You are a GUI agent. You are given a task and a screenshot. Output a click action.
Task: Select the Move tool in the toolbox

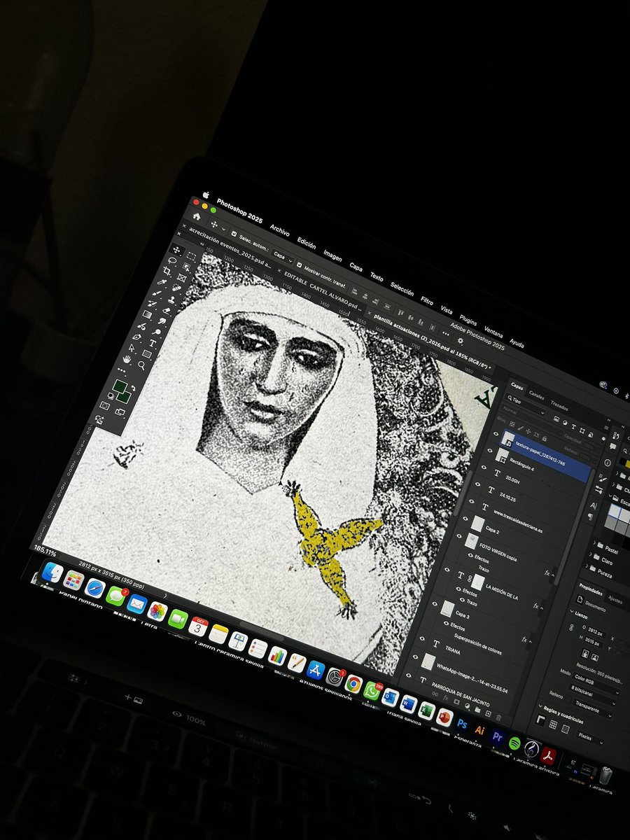(x=176, y=250)
